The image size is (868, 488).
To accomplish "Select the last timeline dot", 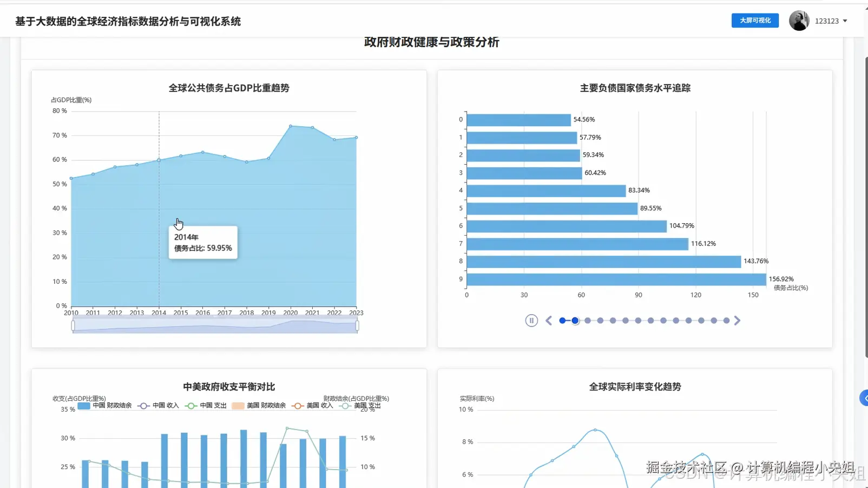I will pos(726,321).
